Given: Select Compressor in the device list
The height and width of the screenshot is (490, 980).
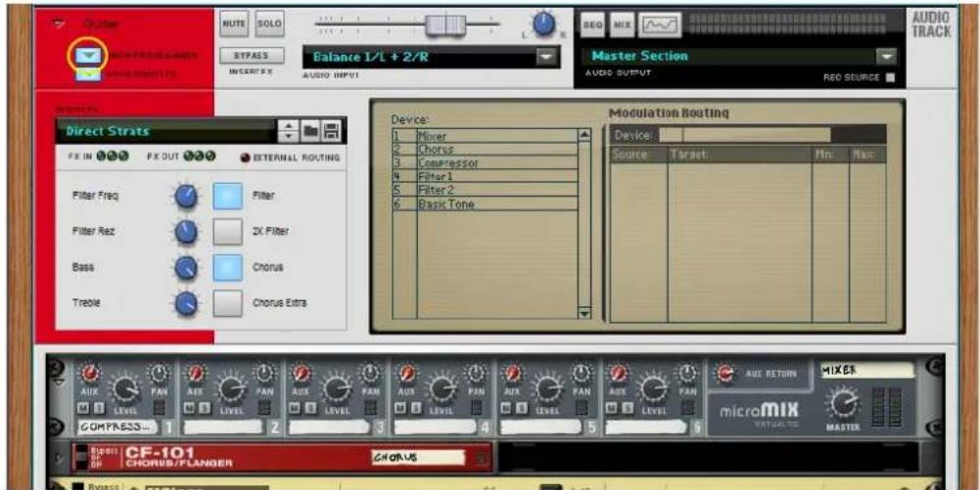Looking at the screenshot, I should (485, 163).
